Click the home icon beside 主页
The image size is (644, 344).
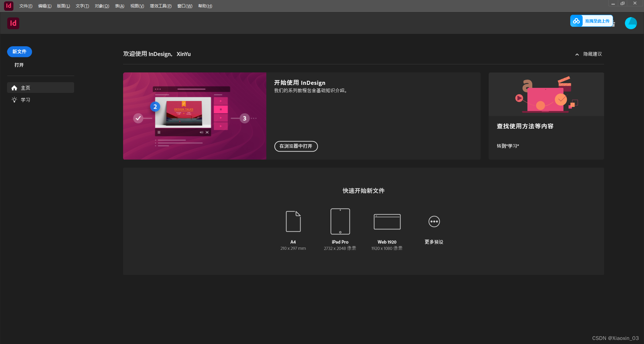14,88
